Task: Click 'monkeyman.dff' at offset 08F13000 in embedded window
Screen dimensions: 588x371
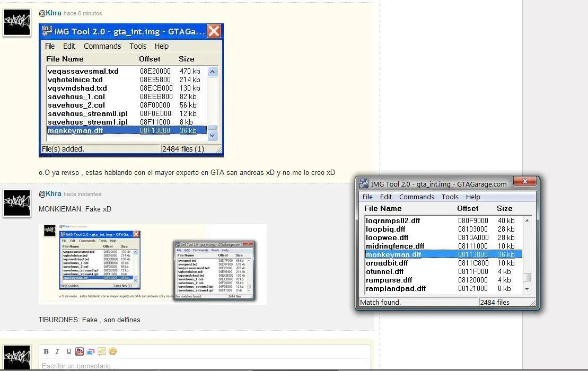Action: (127, 130)
